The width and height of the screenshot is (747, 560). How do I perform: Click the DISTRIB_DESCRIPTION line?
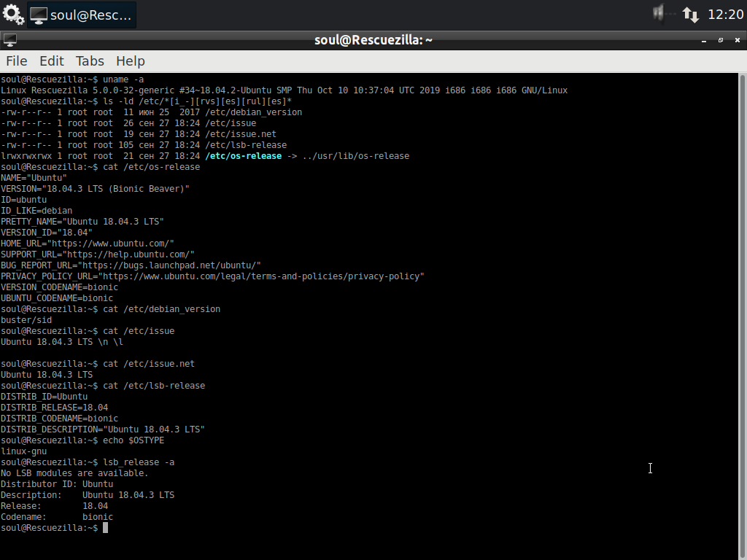pyautogui.click(x=102, y=430)
